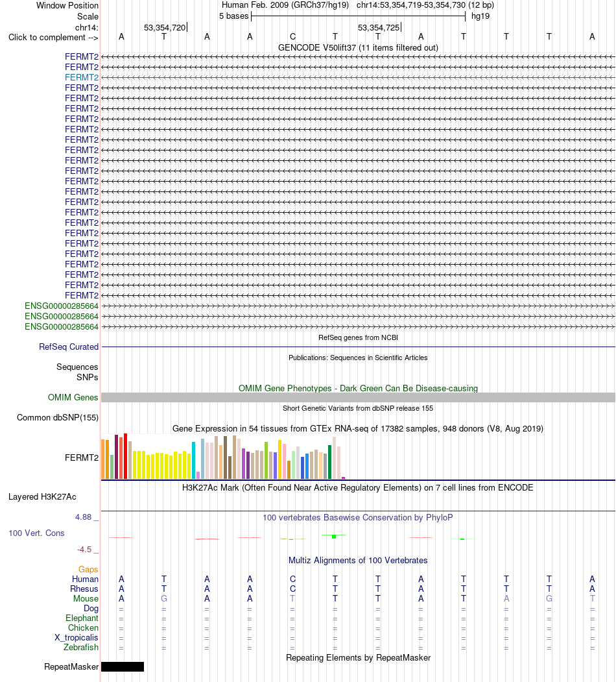
Task: Click the 53,354,720 coordinate marker
Action: pyautogui.click(x=165, y=28)
